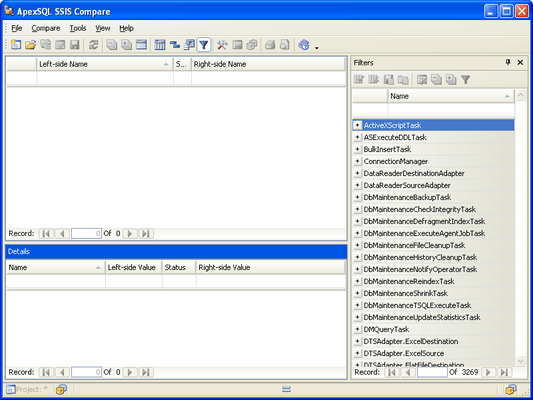Select DbMaintenanceShrinkTask row
This screenshot has height=400, width=533.
point(433,293)
